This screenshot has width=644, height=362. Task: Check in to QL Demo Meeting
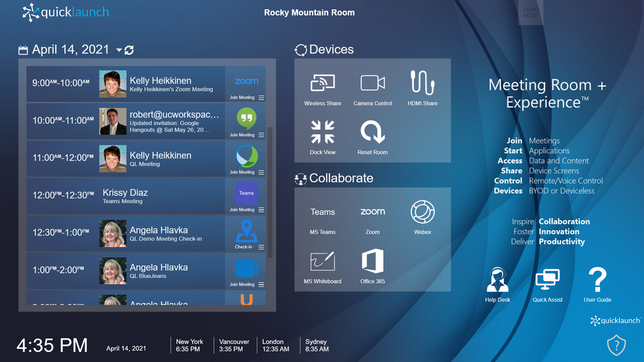(245, 234)
